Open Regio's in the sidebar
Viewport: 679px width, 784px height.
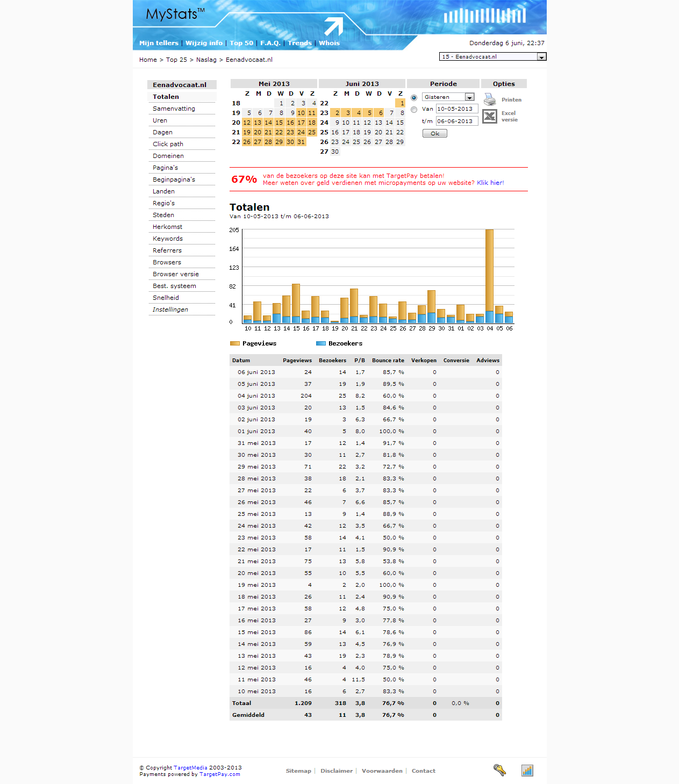click(163, 203)
